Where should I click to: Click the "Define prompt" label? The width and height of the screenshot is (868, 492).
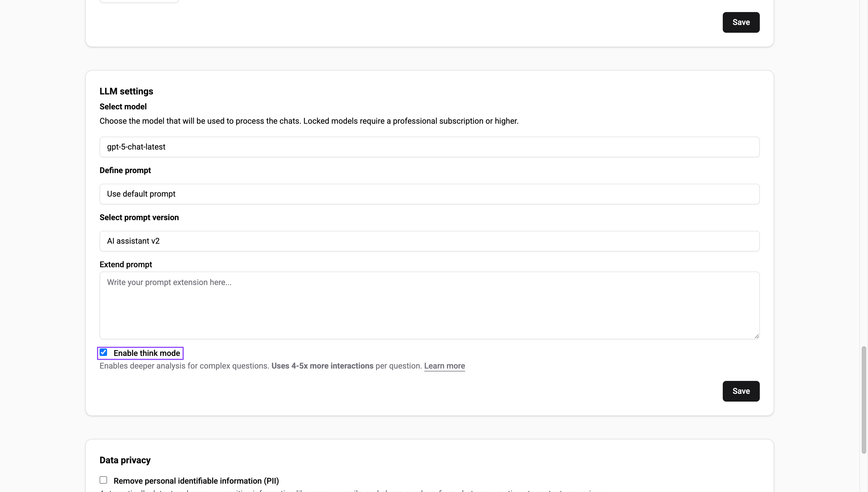(x=125, y=170)
